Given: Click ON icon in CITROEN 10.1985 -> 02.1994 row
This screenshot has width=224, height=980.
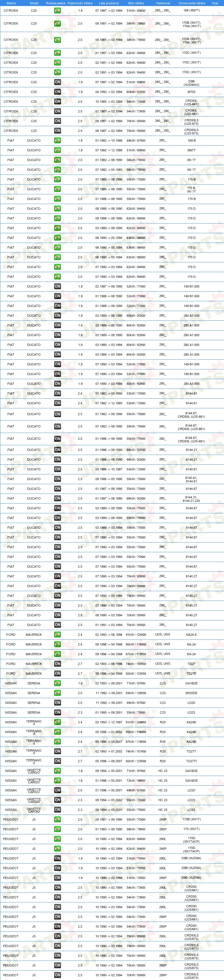Looking at the screenshot, I should [x=57, y=102].
